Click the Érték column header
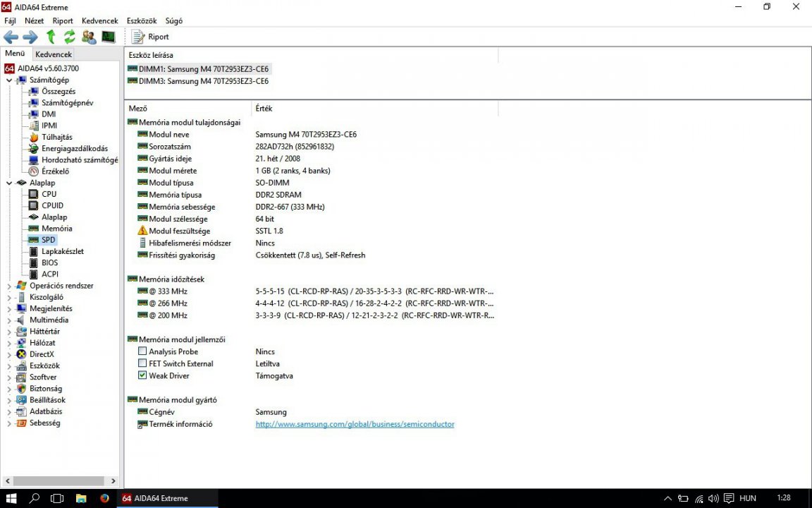This screenshot has width=812, height=508. (x=375, y=109)
